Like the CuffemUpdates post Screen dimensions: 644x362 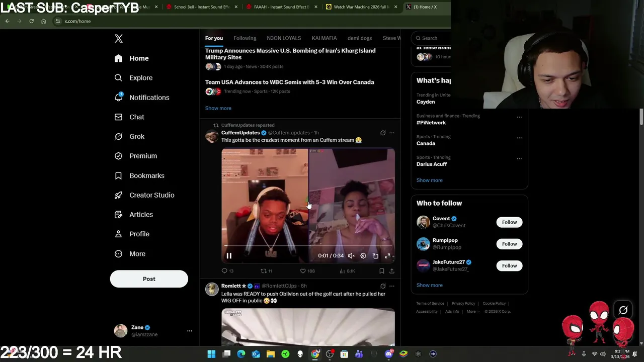click(x=307, y=271)
